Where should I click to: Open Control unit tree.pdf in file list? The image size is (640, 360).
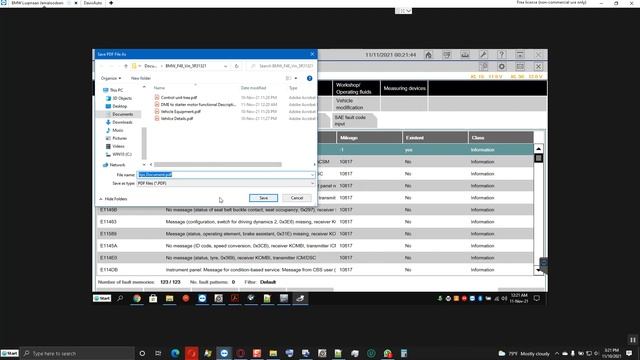179,98
